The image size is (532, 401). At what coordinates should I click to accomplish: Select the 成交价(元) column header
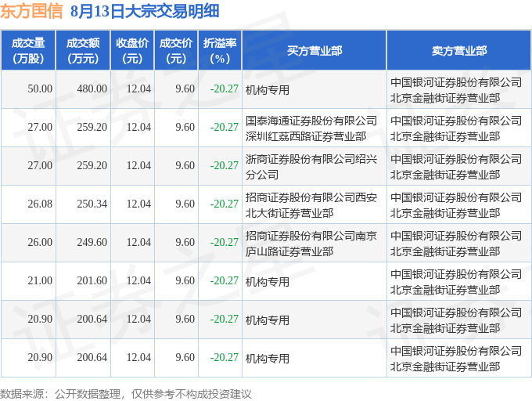pyautogui.click(x=176, y=50)
